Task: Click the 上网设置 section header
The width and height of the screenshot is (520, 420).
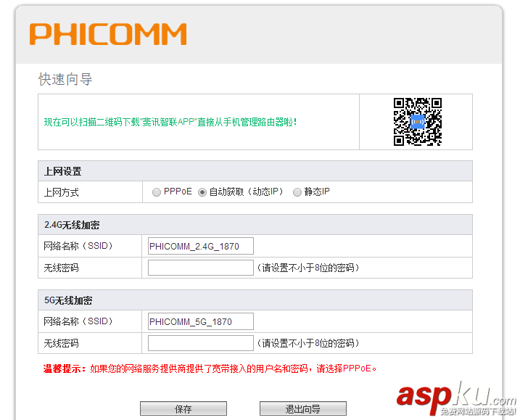Action: [255, 171]
